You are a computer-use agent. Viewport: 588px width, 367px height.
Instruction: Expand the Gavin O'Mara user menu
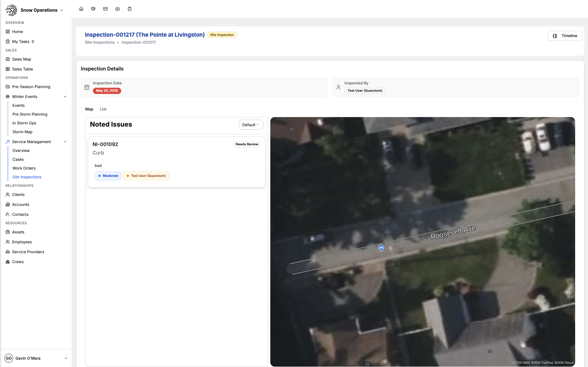coord(66,358)
